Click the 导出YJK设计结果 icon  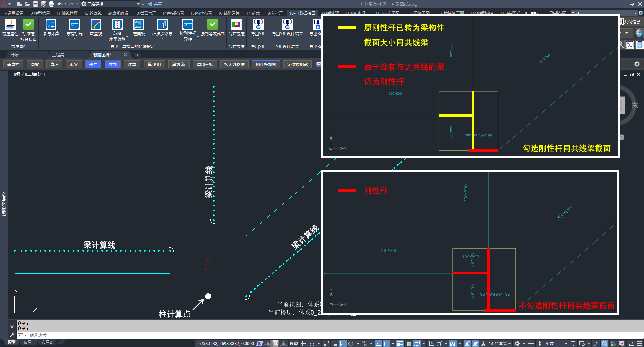(287, 25)
